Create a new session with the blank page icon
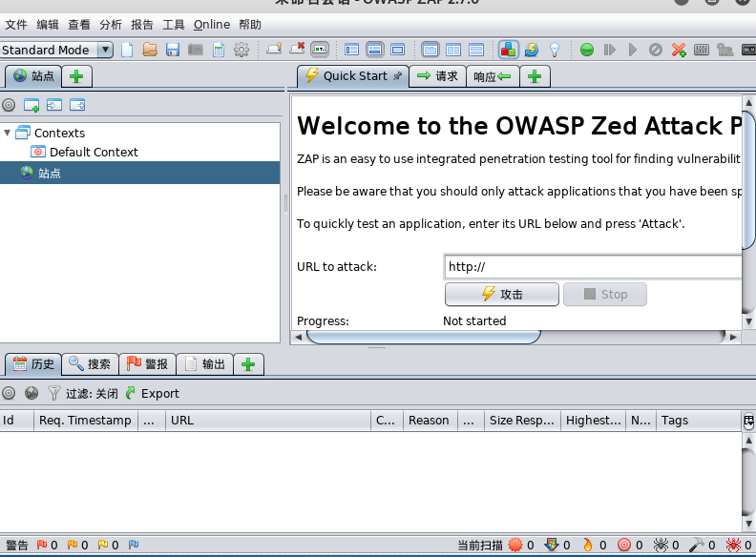The height and width of the screenshot is (557, 756). click(x=127, y=50)
